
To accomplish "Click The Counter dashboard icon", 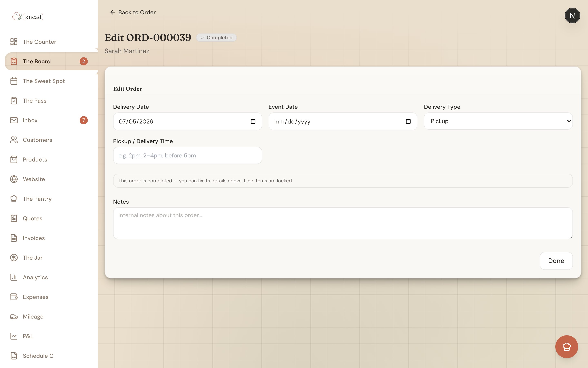I will 14,42.
